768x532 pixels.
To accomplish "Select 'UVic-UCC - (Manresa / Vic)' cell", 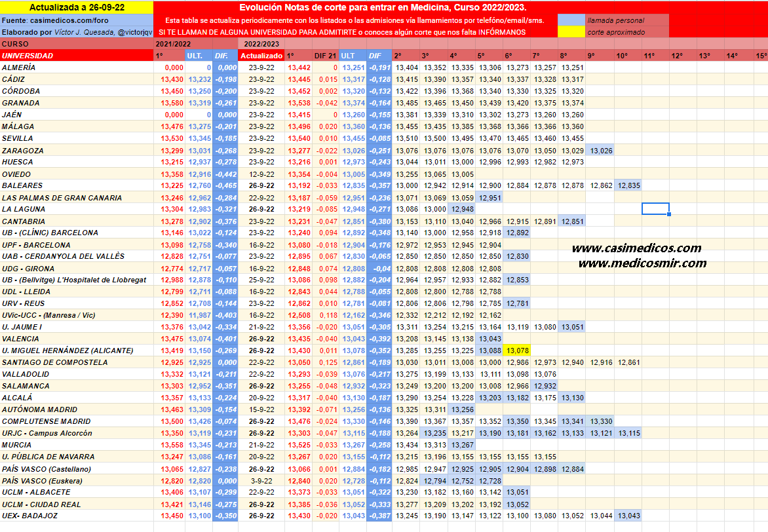I will [x=77, y=315].
